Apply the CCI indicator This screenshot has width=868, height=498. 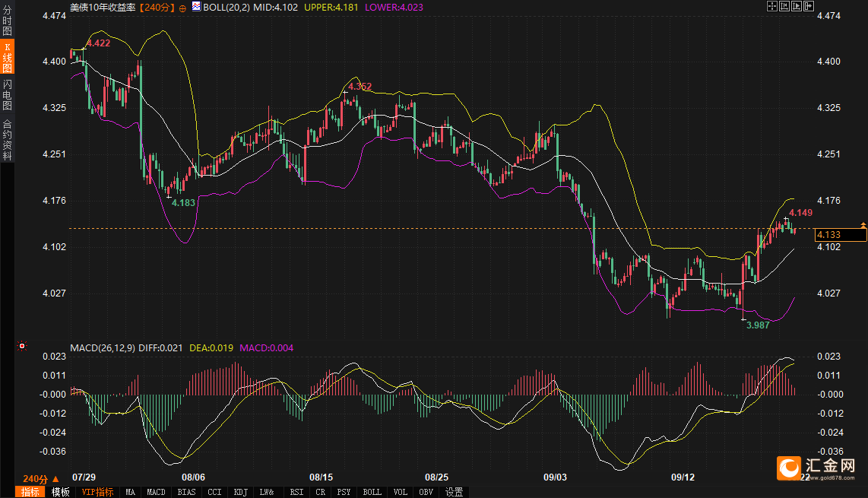(214, 492)
